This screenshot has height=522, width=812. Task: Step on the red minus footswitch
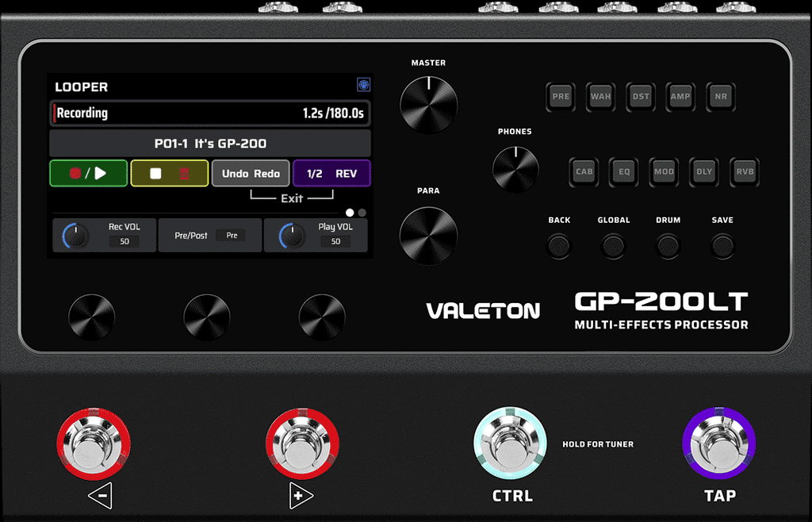[x=94, y=443]
